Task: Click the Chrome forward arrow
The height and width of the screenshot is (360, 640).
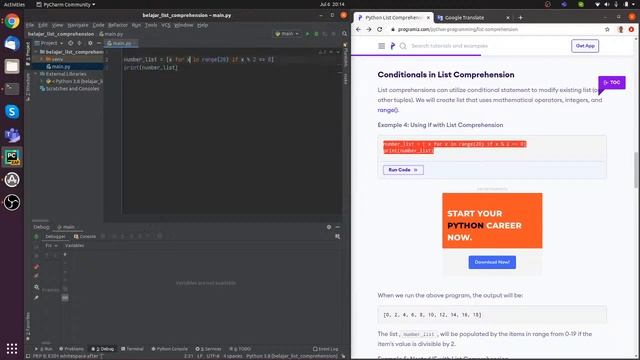Action: [x=369, y=29]
